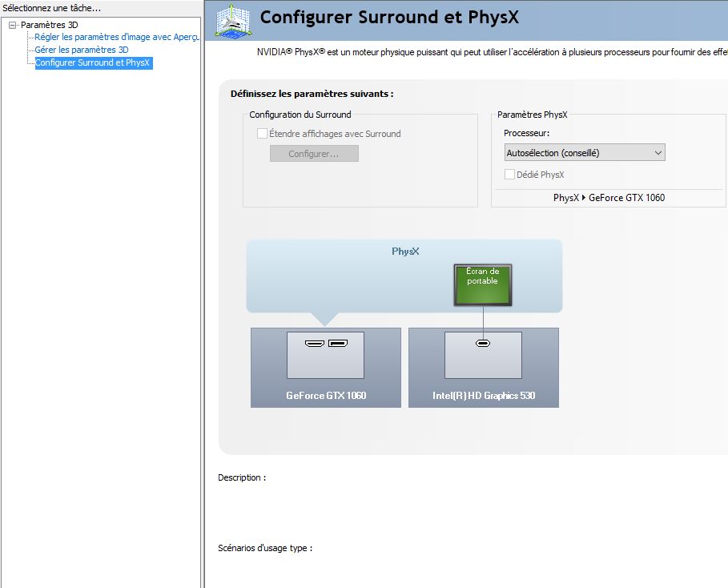Open Gérer les paramètres 3D
Screen dimensions: 728x588
[82, 50]
